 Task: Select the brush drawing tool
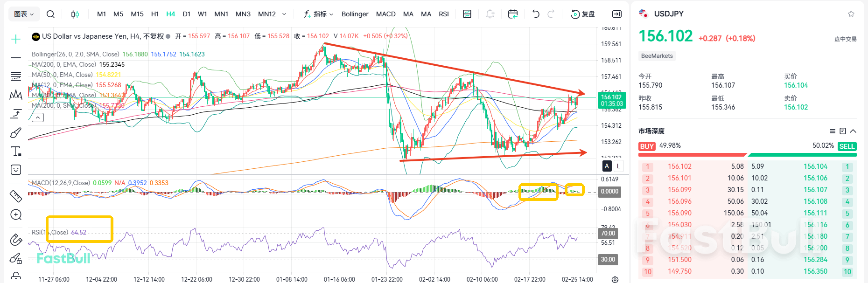coord(16,133)
